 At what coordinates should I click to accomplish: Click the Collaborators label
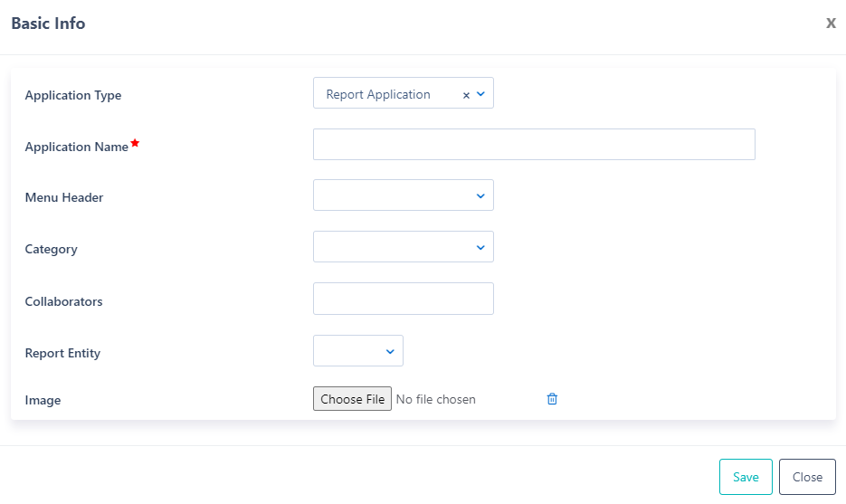[x=64, y=301]
